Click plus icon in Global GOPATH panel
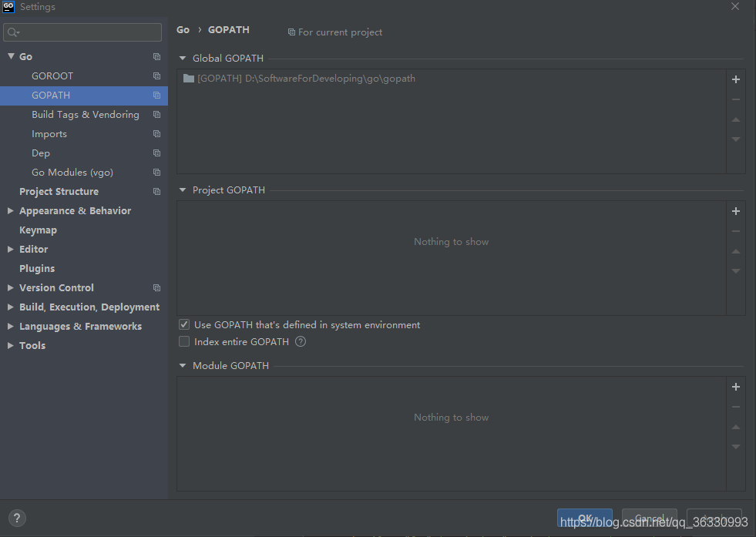This screenshot has height=537, width=756. click(x=735, y=79)
